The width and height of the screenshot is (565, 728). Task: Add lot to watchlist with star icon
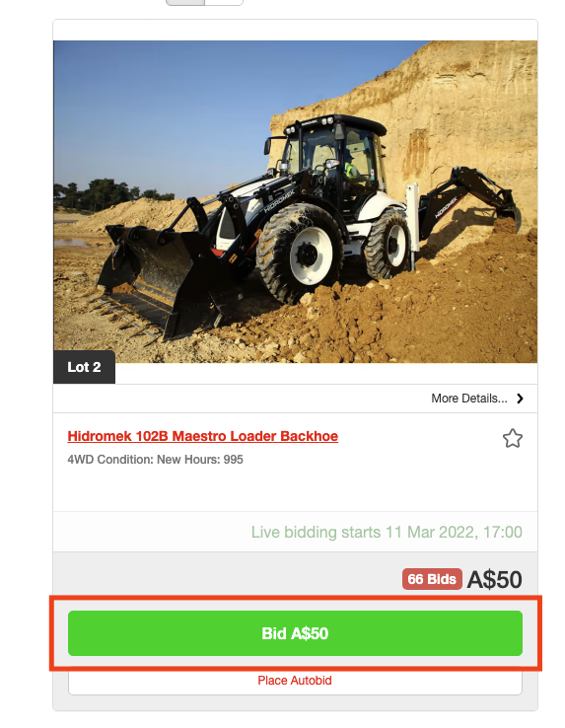[512, 438]
